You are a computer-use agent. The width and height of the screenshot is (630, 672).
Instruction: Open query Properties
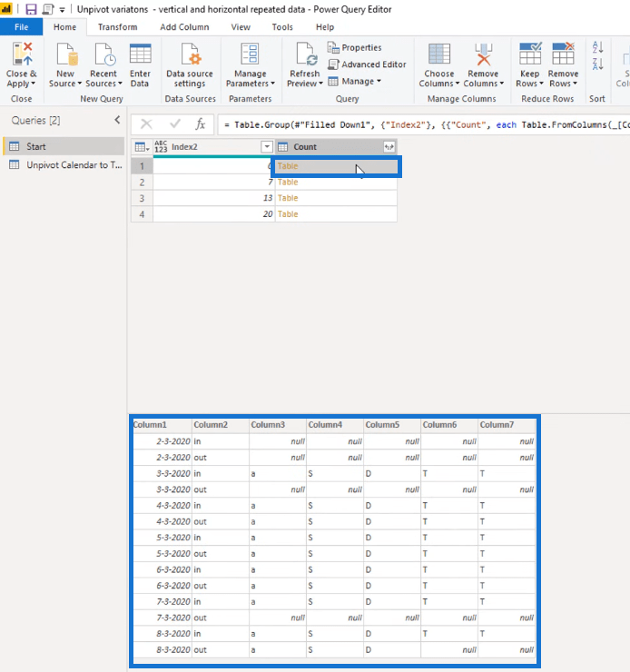coord(354,47)
